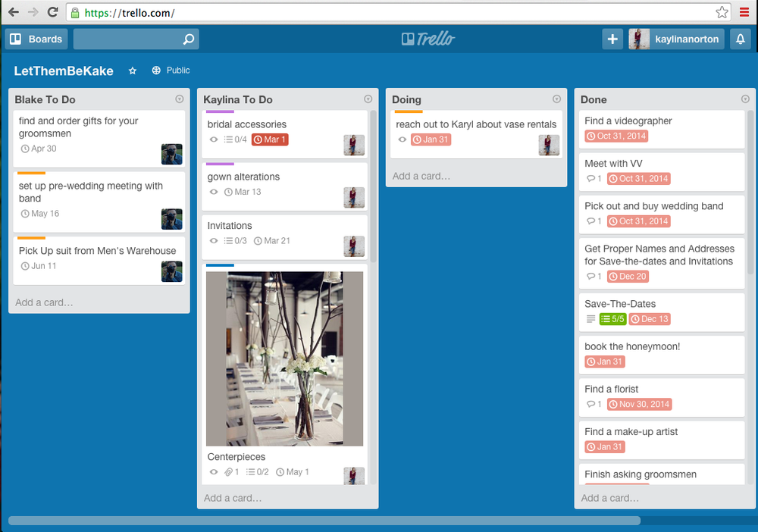Reload the page in the browser
758x532 pixels.
click(53, 12)
